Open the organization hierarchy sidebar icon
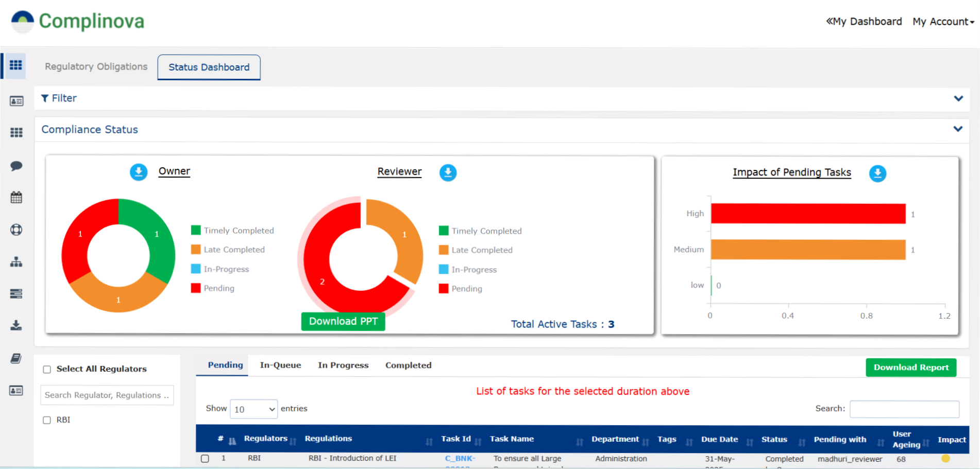This screenshot has width=980, height=469. pos(16,262)
